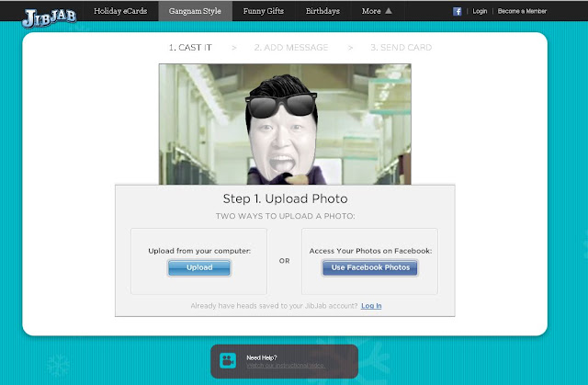Click 'TWO WAYS TO UPLOAD A PHOTO:' text

[285, 216]
